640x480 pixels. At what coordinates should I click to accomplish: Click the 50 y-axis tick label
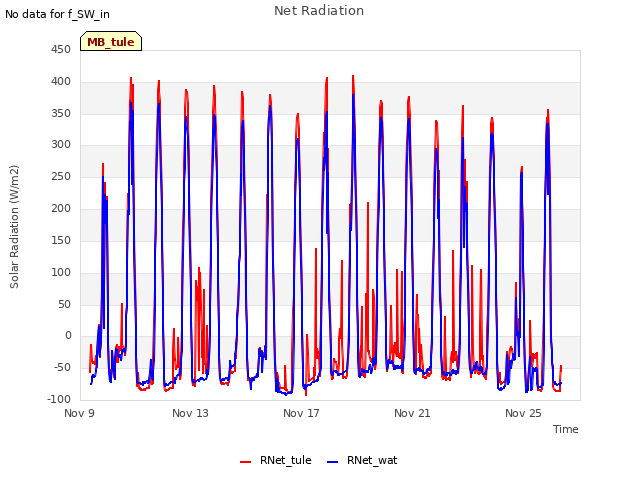(x=64, y=304)
